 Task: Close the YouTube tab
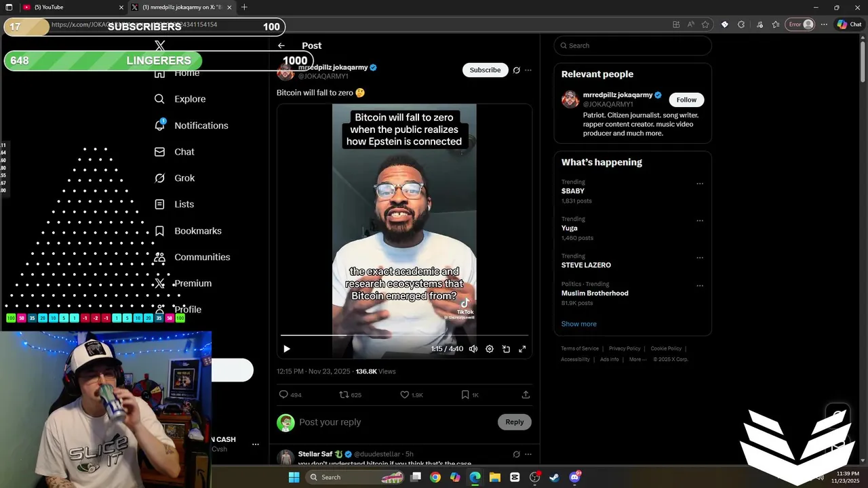(121, 7)
